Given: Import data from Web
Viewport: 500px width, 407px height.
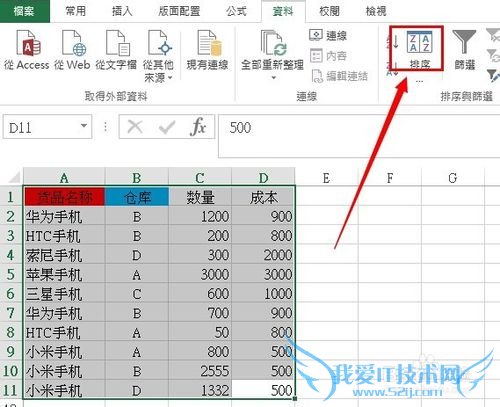Looking at the screenshot, I should pyautogui.click(x=72, y=50).
